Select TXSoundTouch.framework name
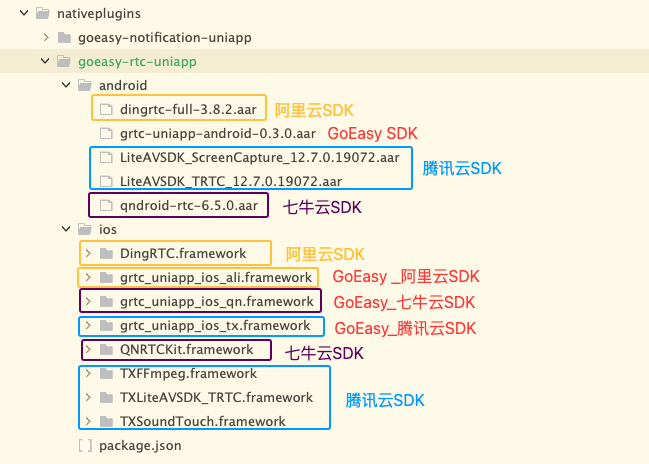Viewport: 649px width, 464px height. [203, 422]
